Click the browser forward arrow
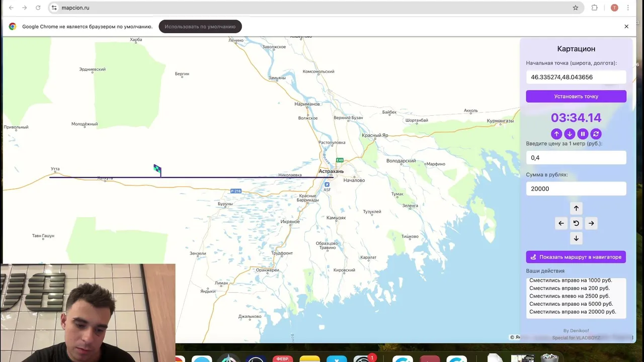 tap(24, 8)
